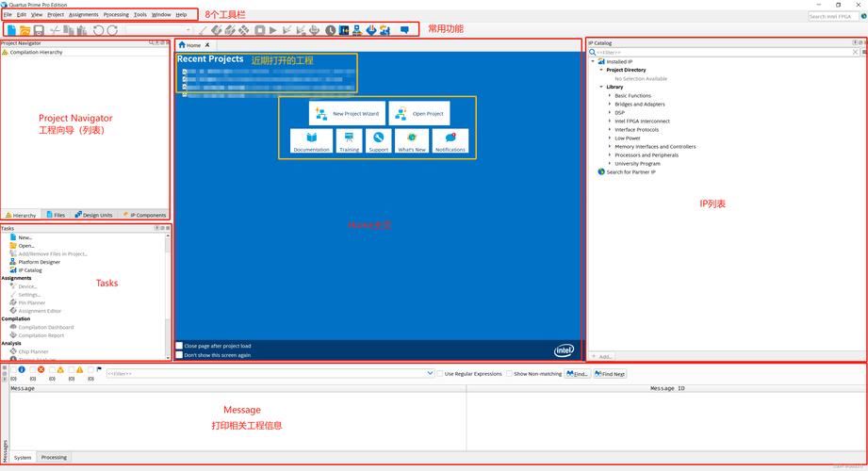This screenshot has height=471, width=868.
Task: Expand Basic Functions in IP Catalog
Action: coord(610,95)
